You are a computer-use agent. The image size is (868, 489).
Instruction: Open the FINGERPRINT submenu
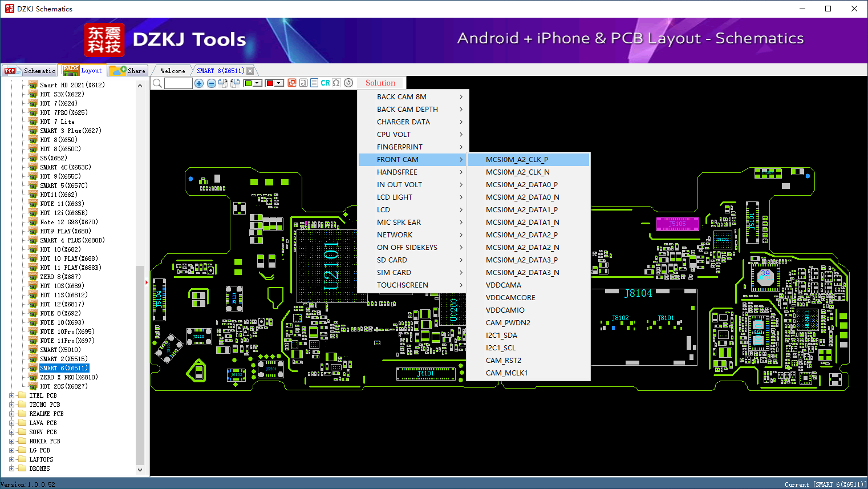click(x=413, y=147)
